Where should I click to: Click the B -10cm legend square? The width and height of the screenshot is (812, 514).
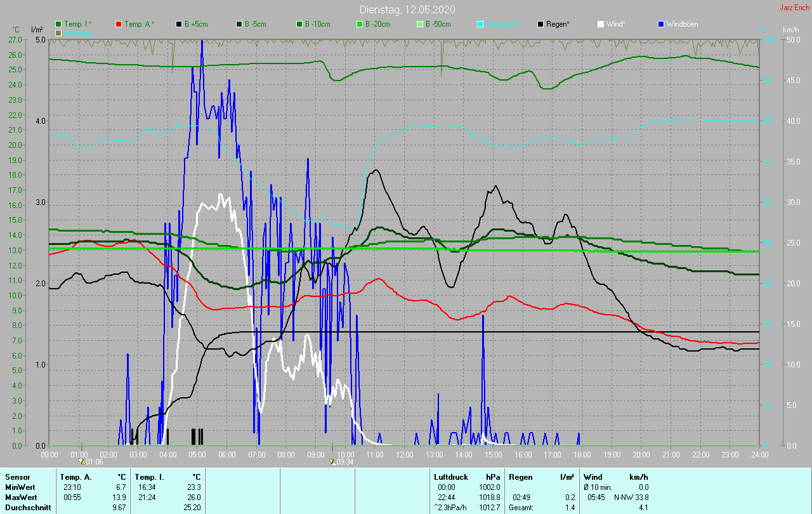click(x=299, y=24)
